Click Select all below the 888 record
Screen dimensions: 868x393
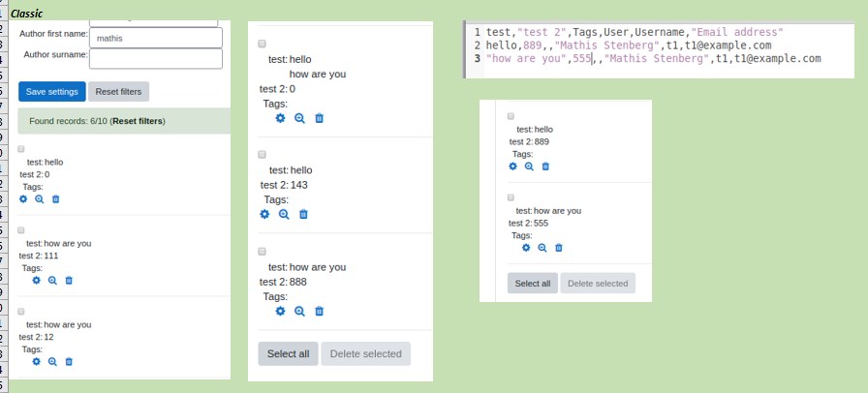tap(288, 353)
